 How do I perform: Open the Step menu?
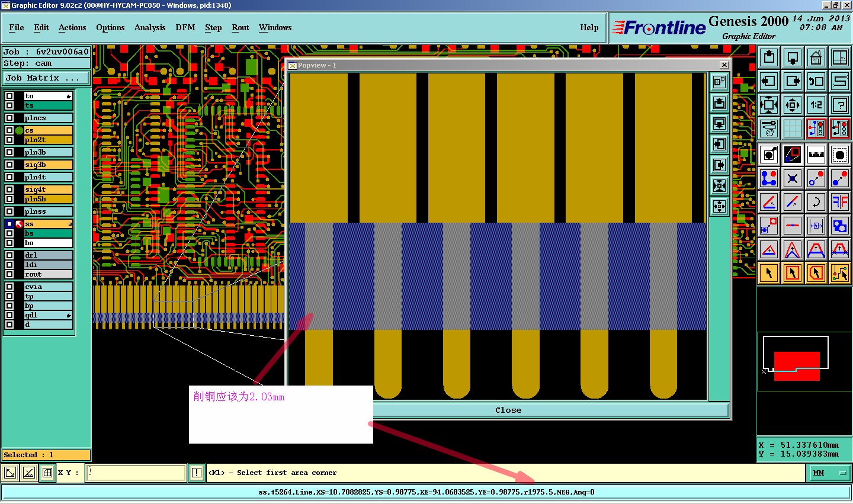coord(213,27)
